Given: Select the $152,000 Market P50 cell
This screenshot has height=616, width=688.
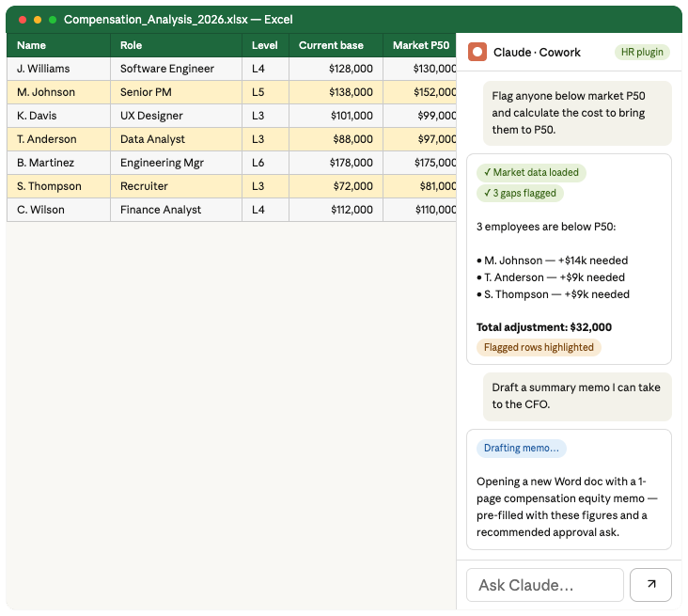Looking at the screenshot, I should pos(419,92).
